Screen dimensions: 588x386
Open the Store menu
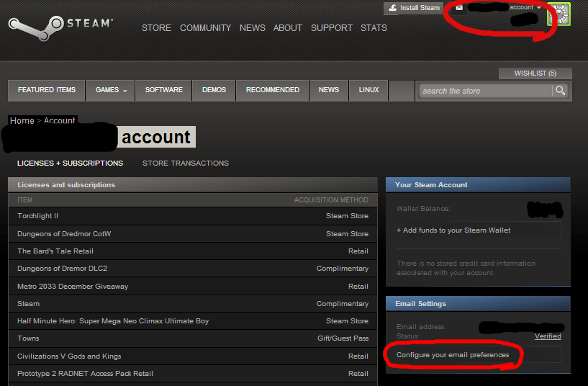[x=156, y=28]
